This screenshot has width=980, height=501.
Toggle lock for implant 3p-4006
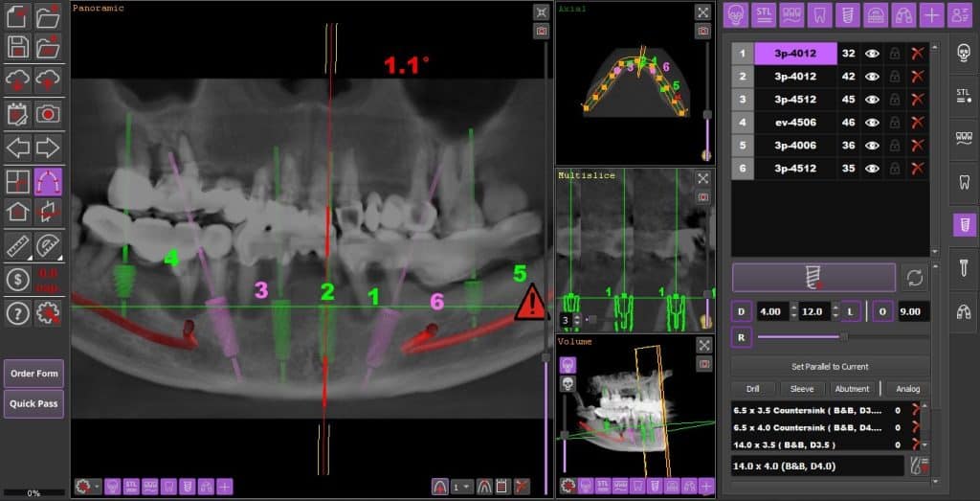pos(895,146)
